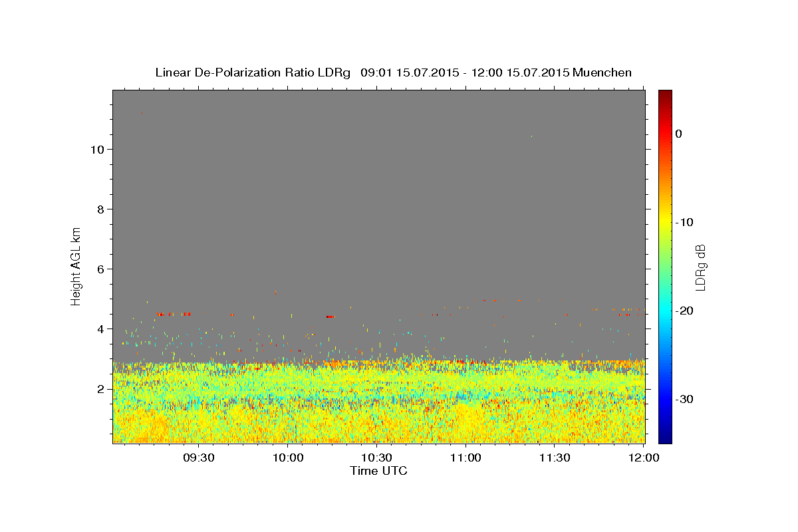Click the 'Time UTC' axis label
This screenshot has height=532, width=798.
(378, 471)
